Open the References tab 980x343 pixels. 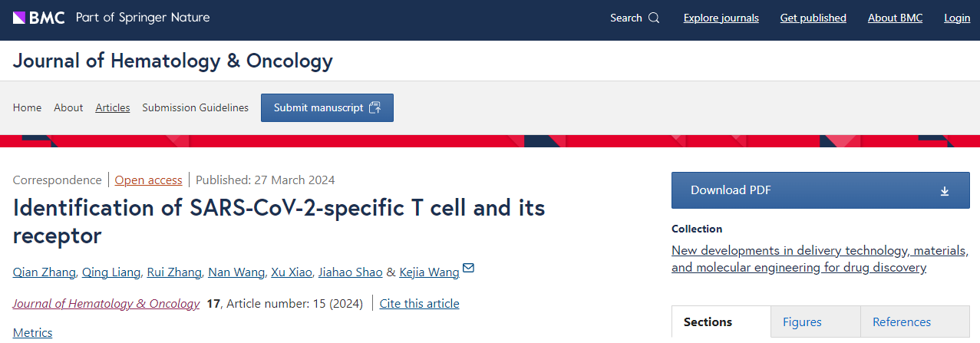pyautogui.click(x=902, y=322)
